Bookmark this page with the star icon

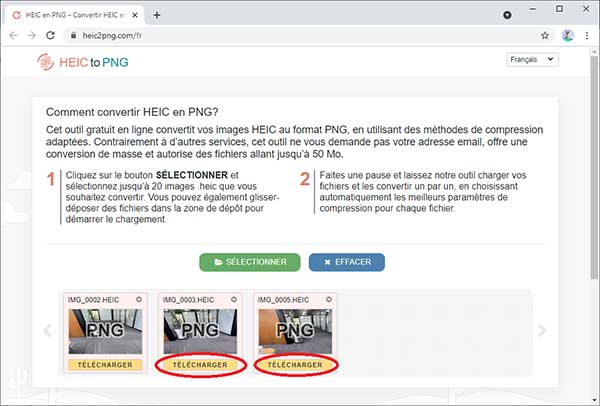tap(545, 36)
